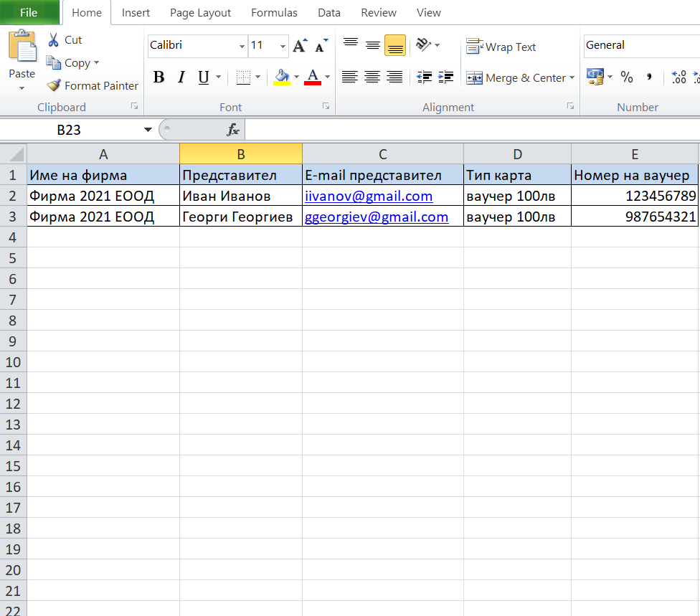Image resolution: width=700 pixels, height=616 pixels.
Task: Activate the Format Painter brush
Action: click(54, 85)
